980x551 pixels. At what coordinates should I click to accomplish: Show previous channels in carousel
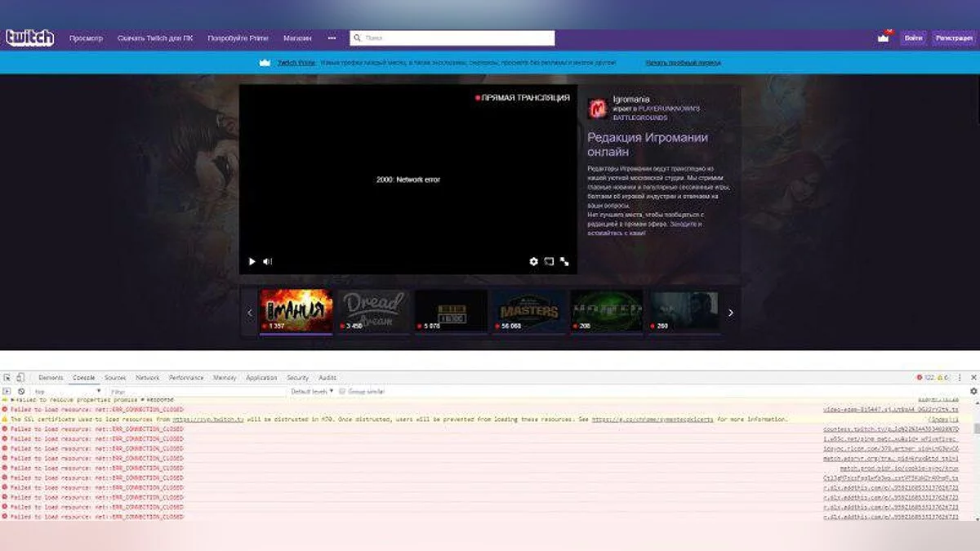(250, 312)
